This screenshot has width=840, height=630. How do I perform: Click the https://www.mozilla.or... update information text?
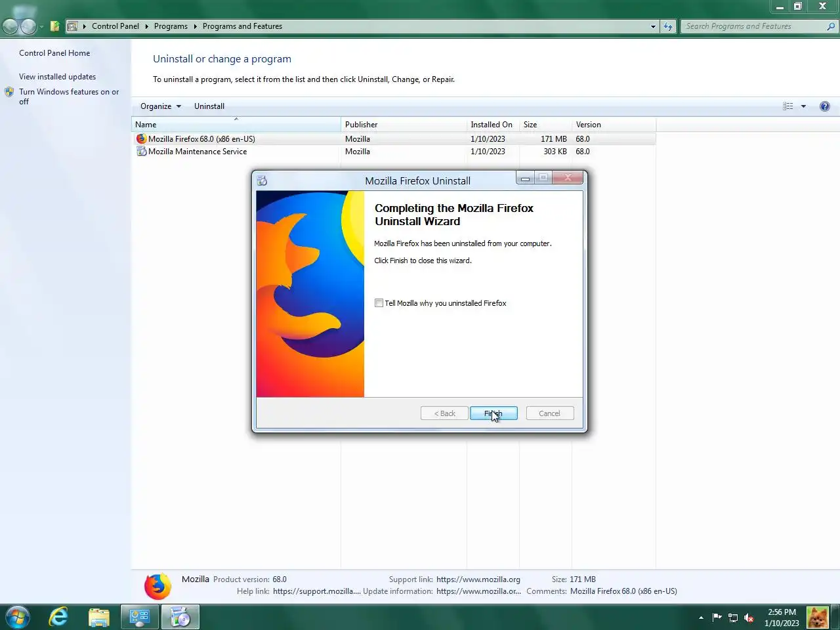tap(479, 591)
